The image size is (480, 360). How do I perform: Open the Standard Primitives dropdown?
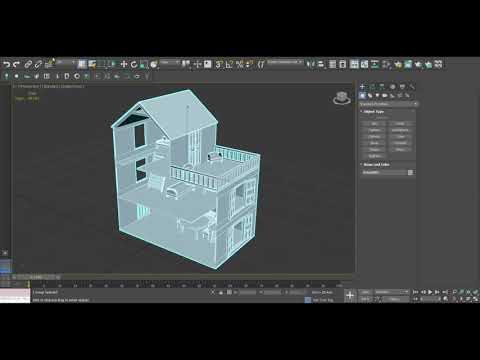(x=388, y=104)
